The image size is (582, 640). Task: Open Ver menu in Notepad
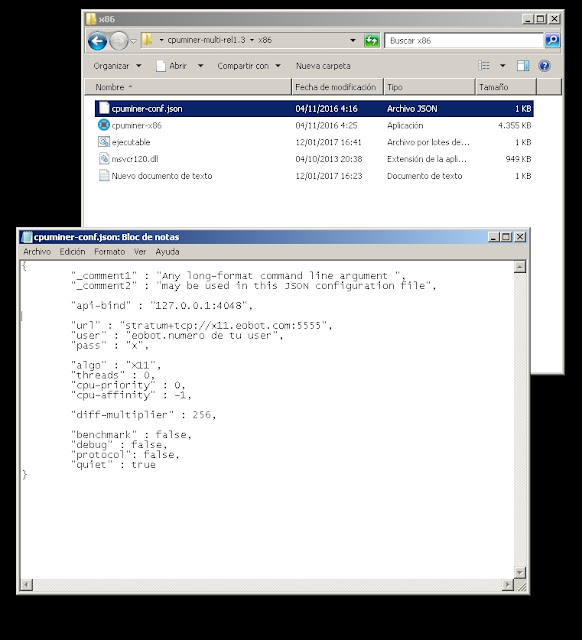coord(140,252)
